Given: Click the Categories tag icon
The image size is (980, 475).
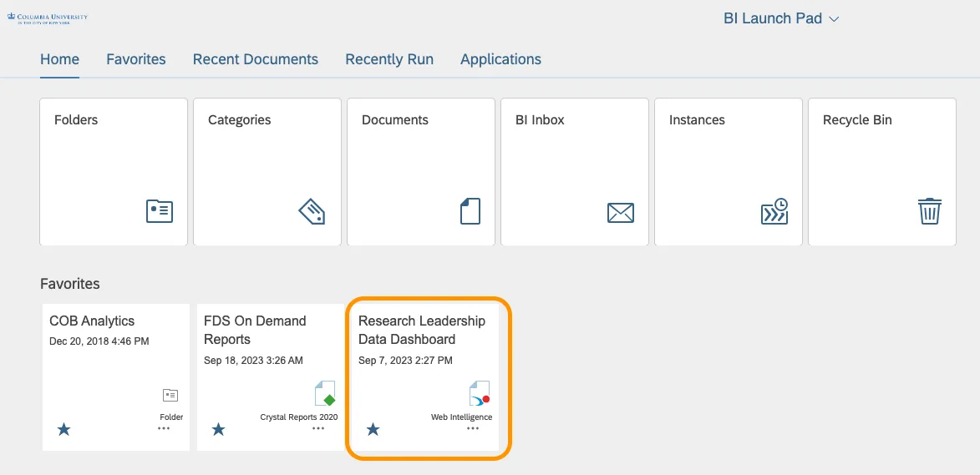Looking at the screenshot, I should click(312, 211).
